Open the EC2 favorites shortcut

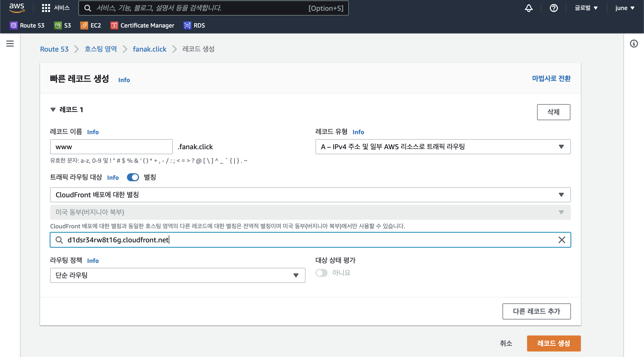click(91, 25)
